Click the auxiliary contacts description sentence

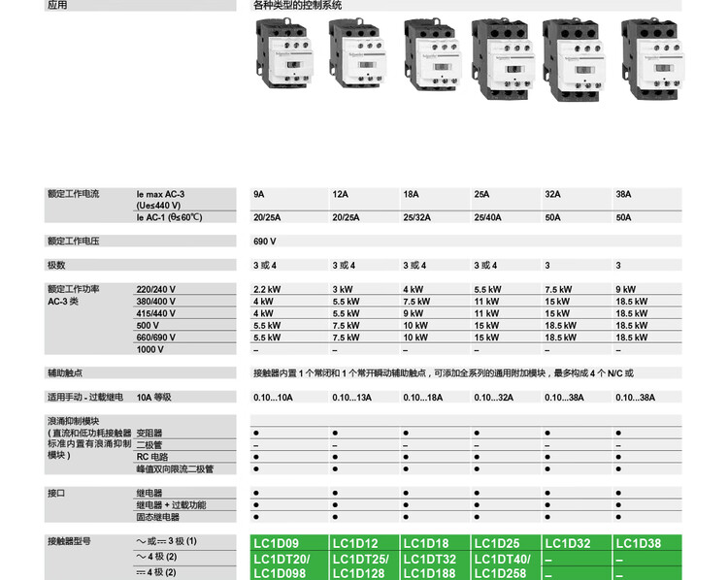click(444, 373)
